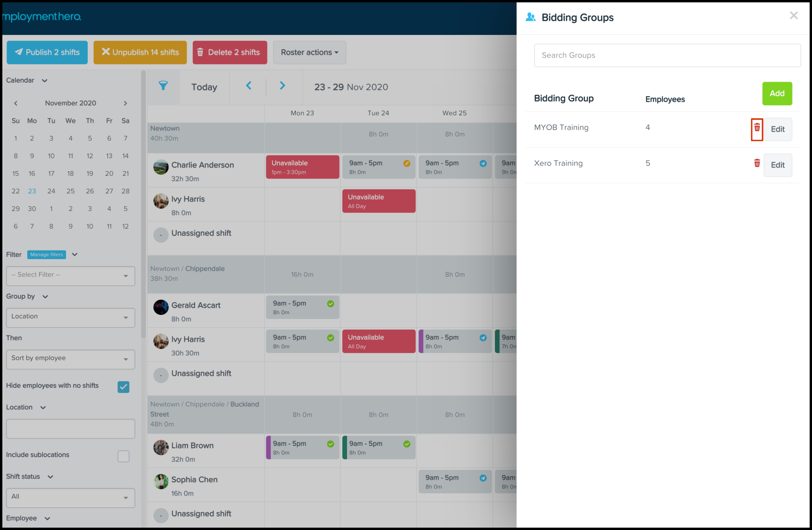Open the Group by Location dropdown
The width and height of the screenshot is (812, 530).
pyautogui.click(x=70, y=318)
